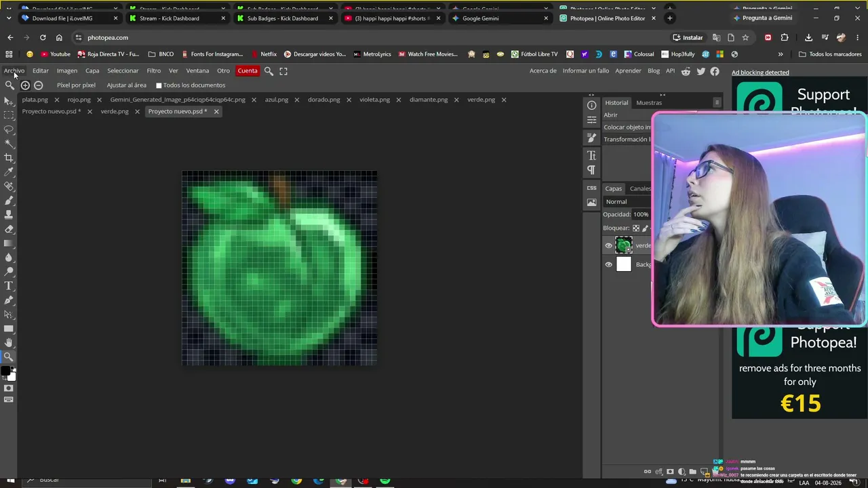Click the Pixel por pixel button
This screenshot has width=868, height=488.
point(76,85)
